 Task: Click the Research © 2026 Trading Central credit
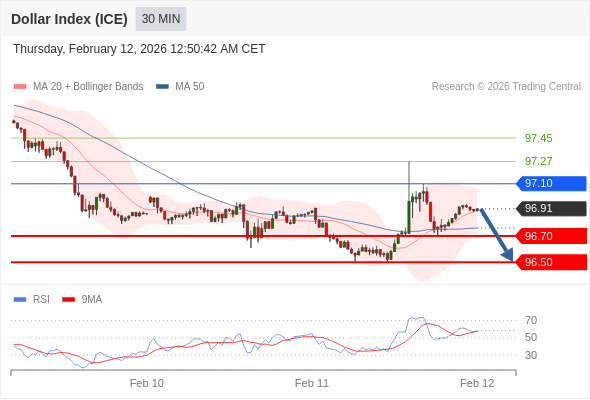coord(506,87)
